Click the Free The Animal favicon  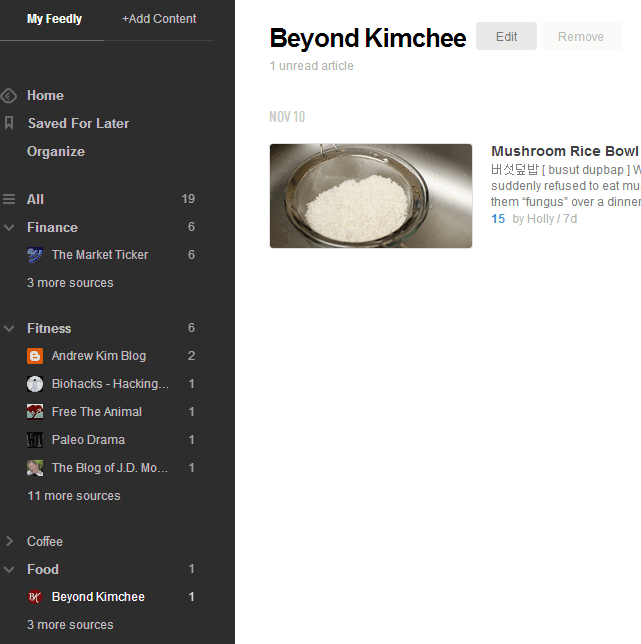(35, 412)
